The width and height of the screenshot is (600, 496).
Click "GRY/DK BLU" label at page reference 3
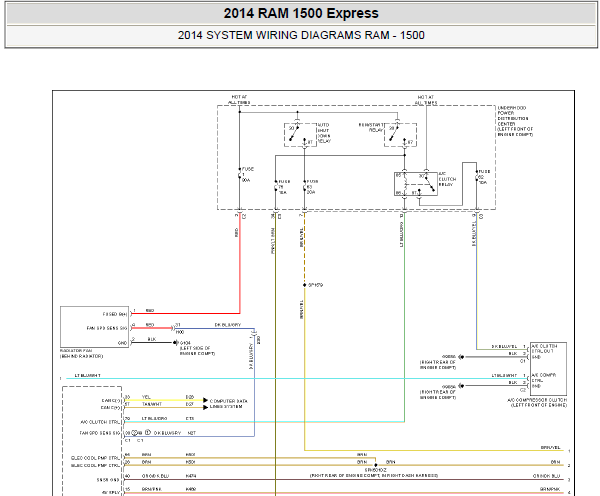(546, 476)
